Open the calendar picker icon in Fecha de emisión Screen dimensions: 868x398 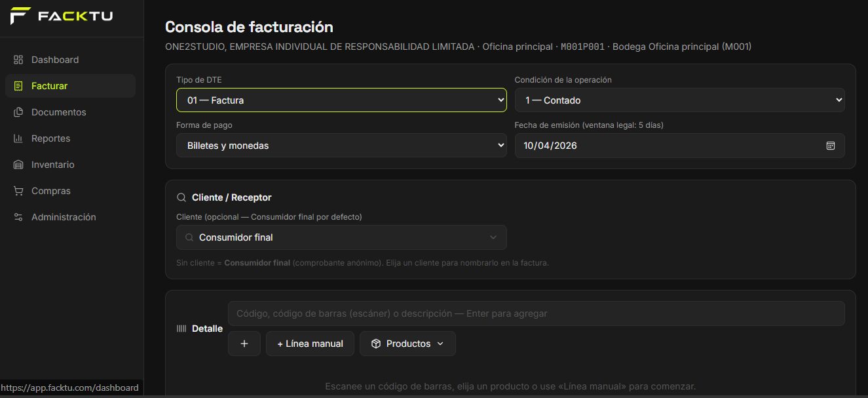click(x=831, y=146)
